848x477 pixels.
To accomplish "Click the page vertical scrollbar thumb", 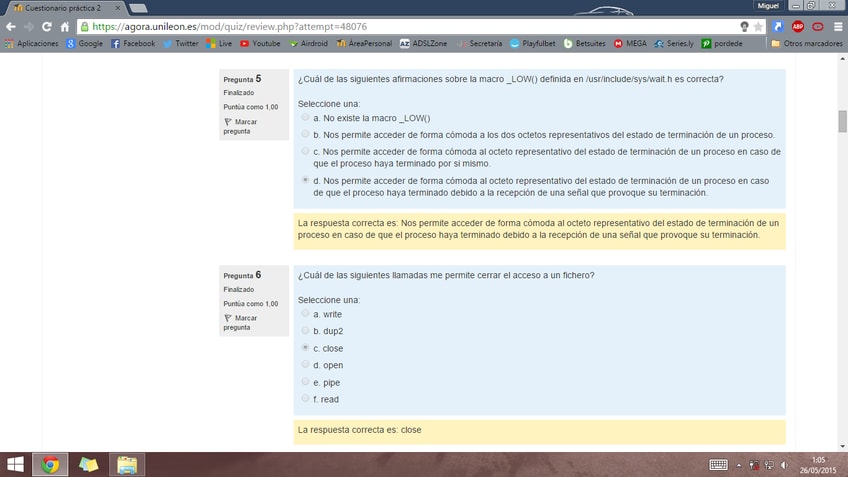I will [x=843, y=121].
